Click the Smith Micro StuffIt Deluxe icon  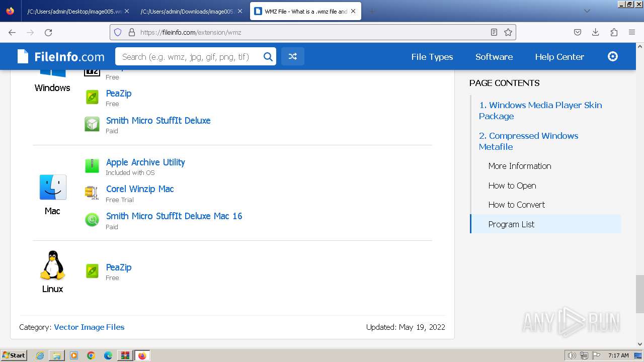pos(92,124)
